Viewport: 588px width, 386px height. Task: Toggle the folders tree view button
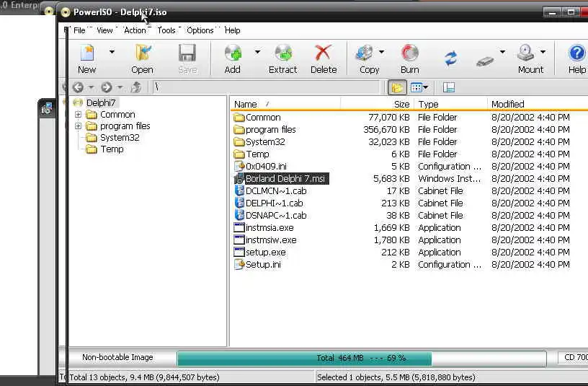pyautogui.click(x=397, y=87)
